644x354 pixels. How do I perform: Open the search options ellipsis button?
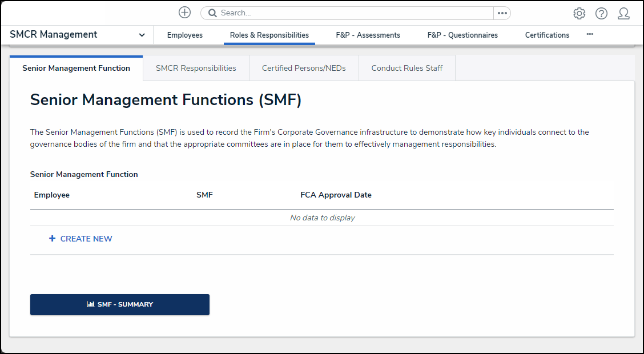click(x=502, y=13)
